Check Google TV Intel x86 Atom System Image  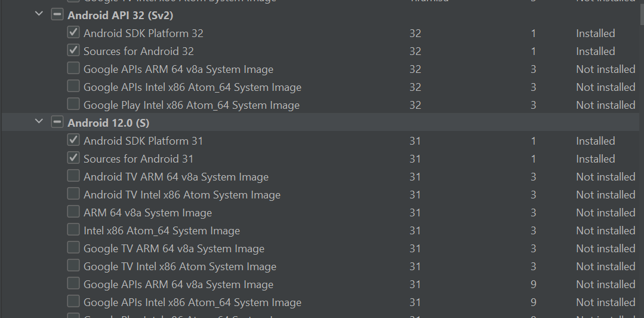(73, 266)
